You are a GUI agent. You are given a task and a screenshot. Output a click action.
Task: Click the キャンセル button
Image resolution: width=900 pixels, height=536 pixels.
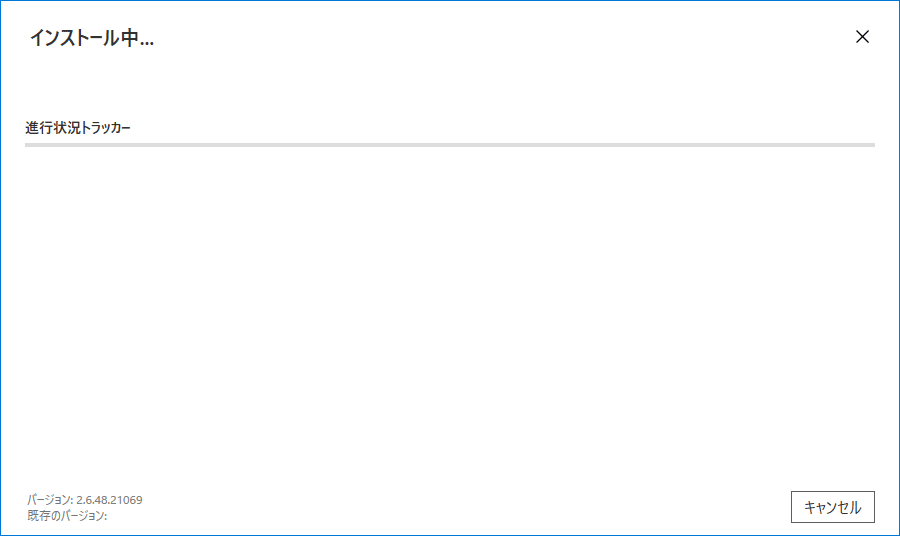pyautogui.click(x=832, y=507)
